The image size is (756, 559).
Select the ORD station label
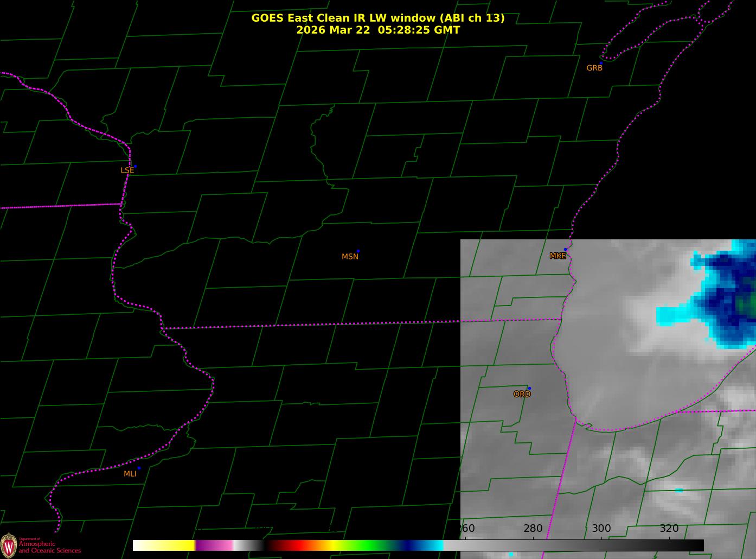522,395
